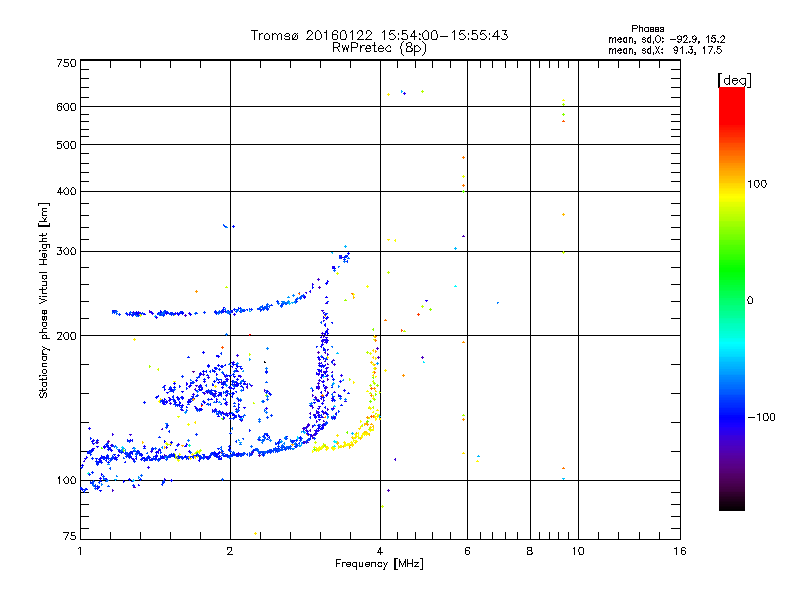
Task: Click the colorbar tick label '0'
Action: point(750,301)
